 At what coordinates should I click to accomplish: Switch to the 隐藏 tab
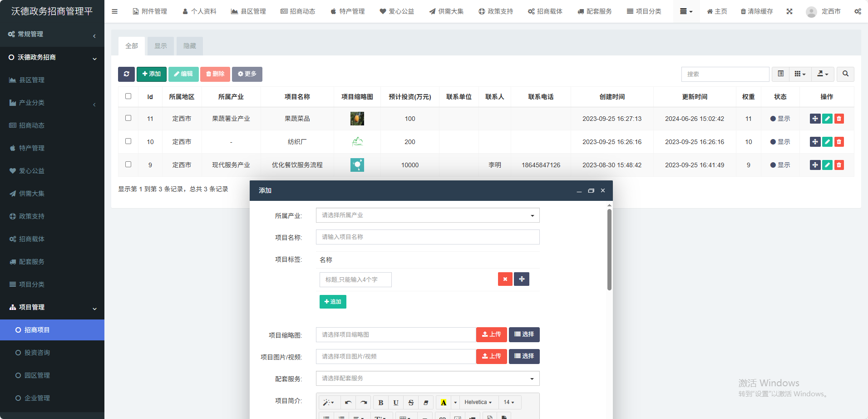(189, 46)
